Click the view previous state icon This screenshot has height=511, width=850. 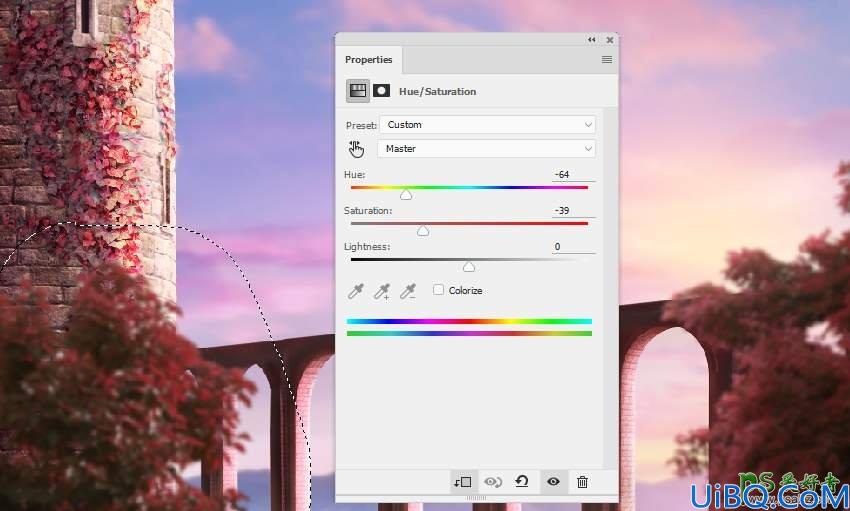[493, 482]
